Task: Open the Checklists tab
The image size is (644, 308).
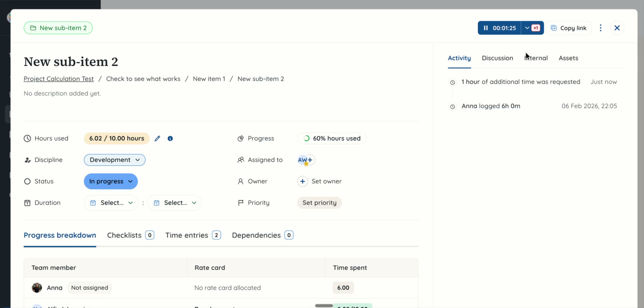Action: (x=131, y=235)
